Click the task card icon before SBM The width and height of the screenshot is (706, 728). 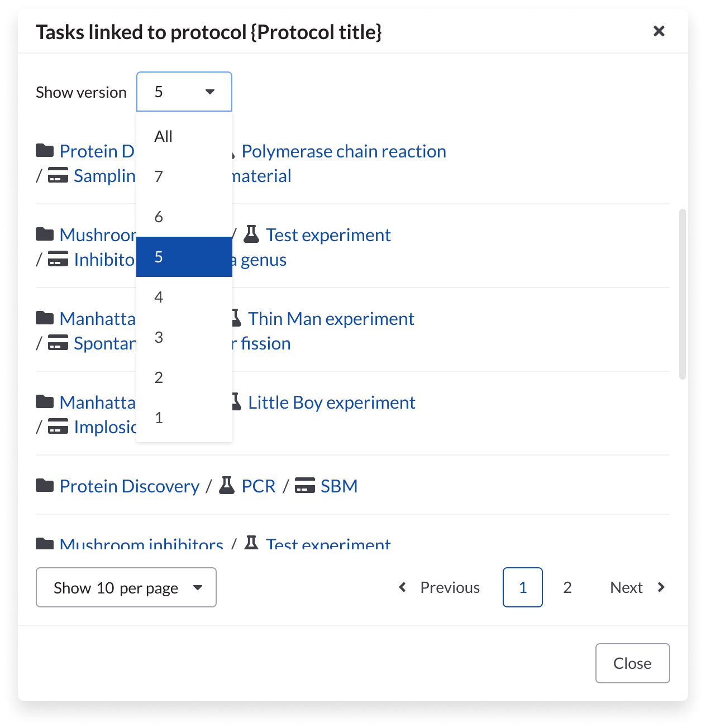pyautogui.click(x=305, y=486)
